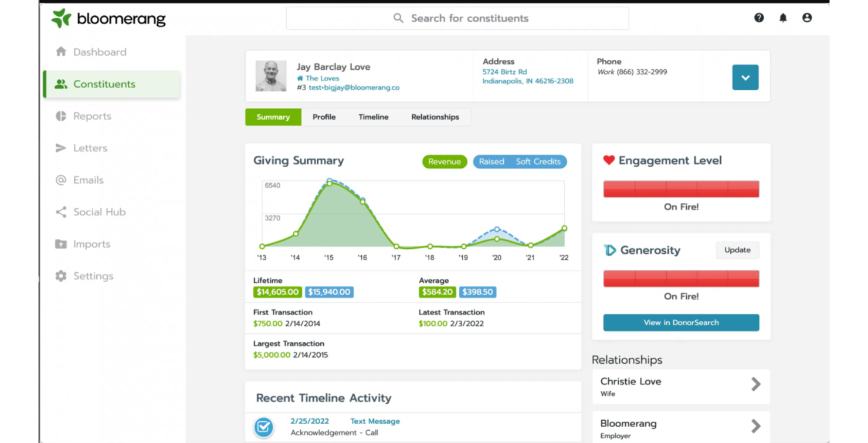Click the Update Generosity button
Screen dimensions: 868x443
point(737,250)
